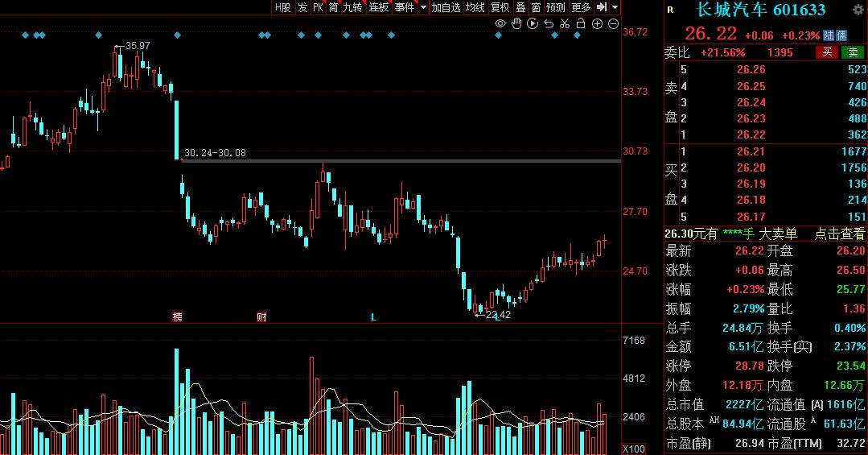Click the 叠 overlay item

(x=520, y=7)
